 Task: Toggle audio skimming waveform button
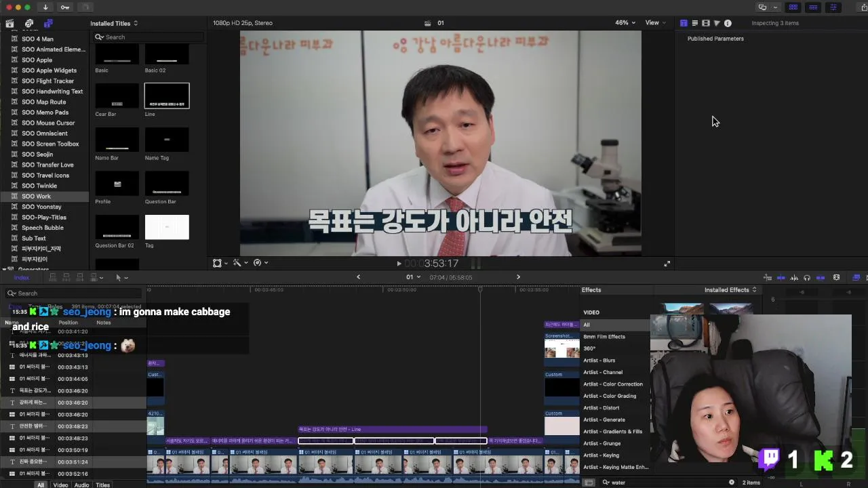point(794,277)
